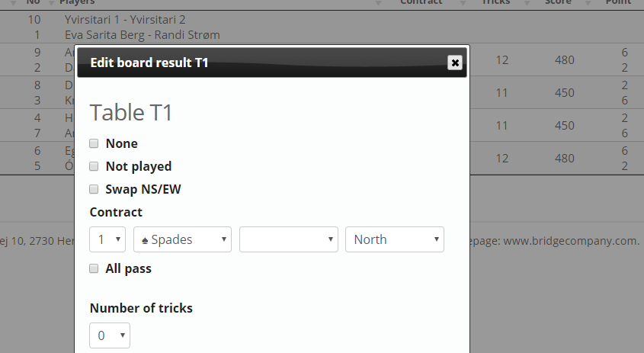Select the Yvirsitari 1 - Yvirsitari 2 row
The image size is (644, 353).
pos(125,20)
